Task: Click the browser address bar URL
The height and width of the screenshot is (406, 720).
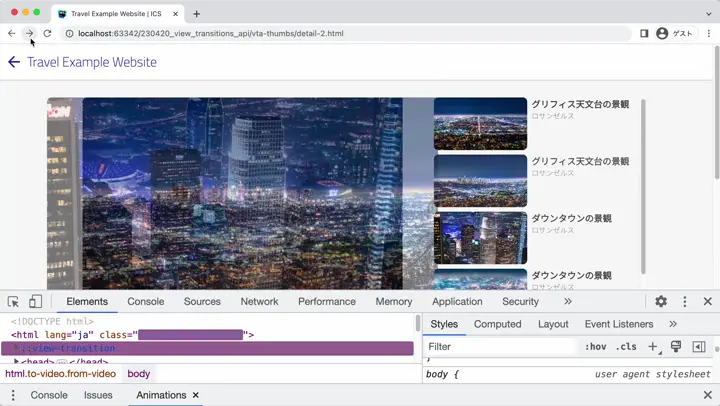Action: 211,34
